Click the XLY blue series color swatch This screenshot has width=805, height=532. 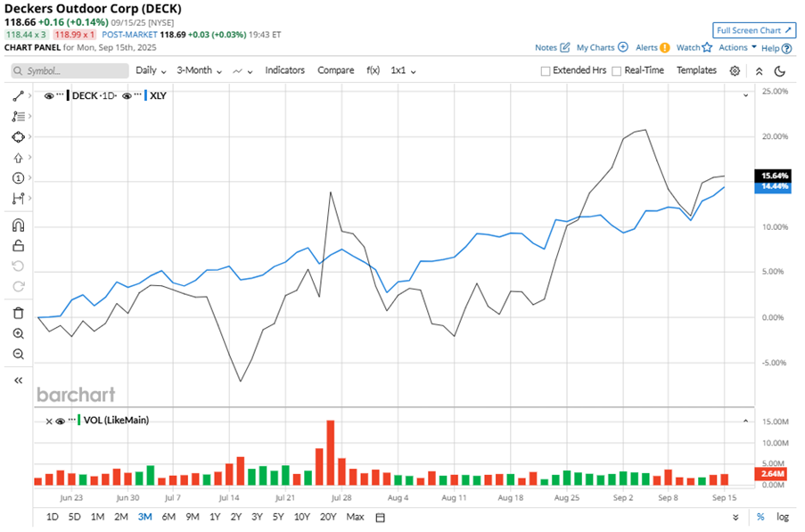click(146, 95)
